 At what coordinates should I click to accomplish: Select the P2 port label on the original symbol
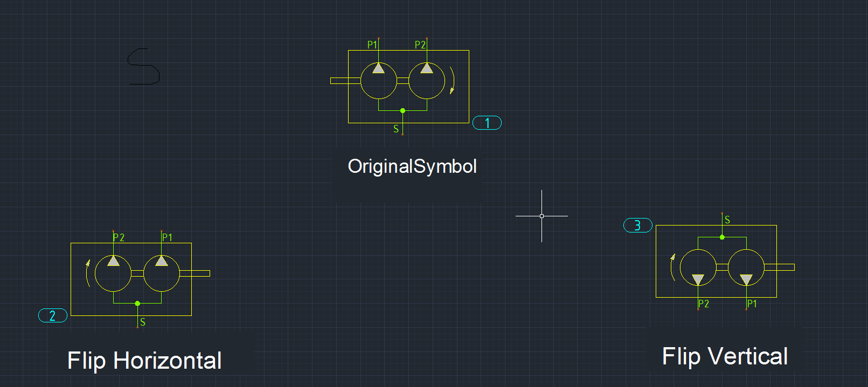click(420, 45)
